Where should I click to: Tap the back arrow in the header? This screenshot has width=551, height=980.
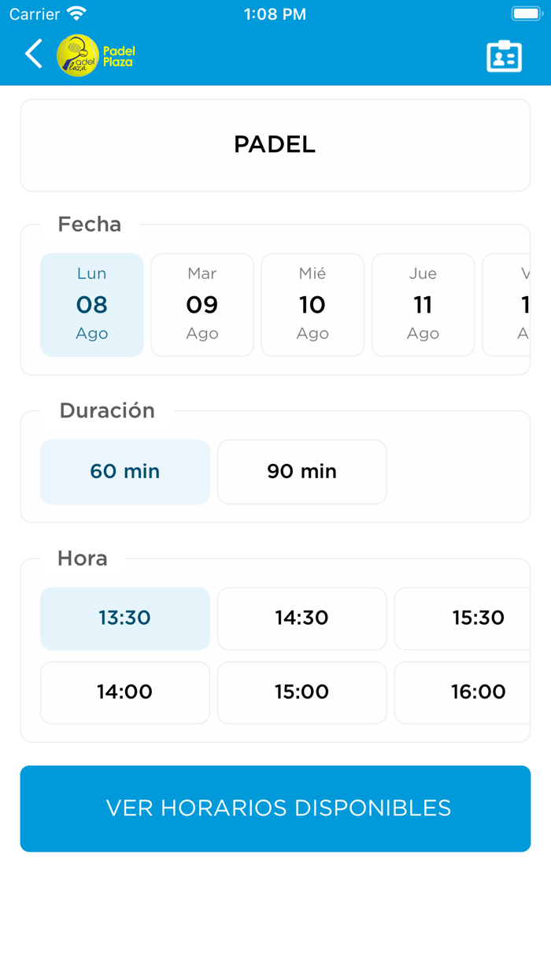tap(33, 54)
